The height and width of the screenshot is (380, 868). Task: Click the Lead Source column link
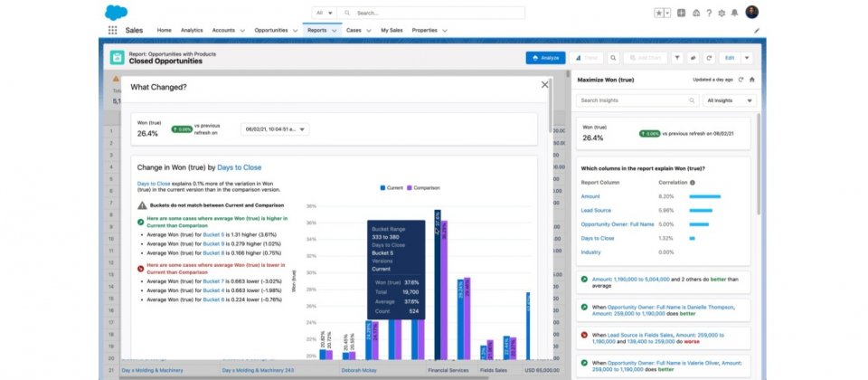[596, 211]
